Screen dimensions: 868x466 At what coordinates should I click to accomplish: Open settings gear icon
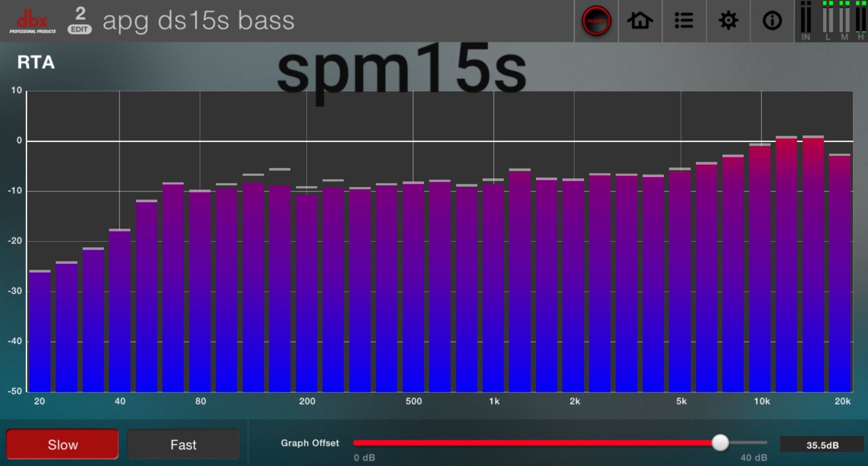(x=728, y=21)
